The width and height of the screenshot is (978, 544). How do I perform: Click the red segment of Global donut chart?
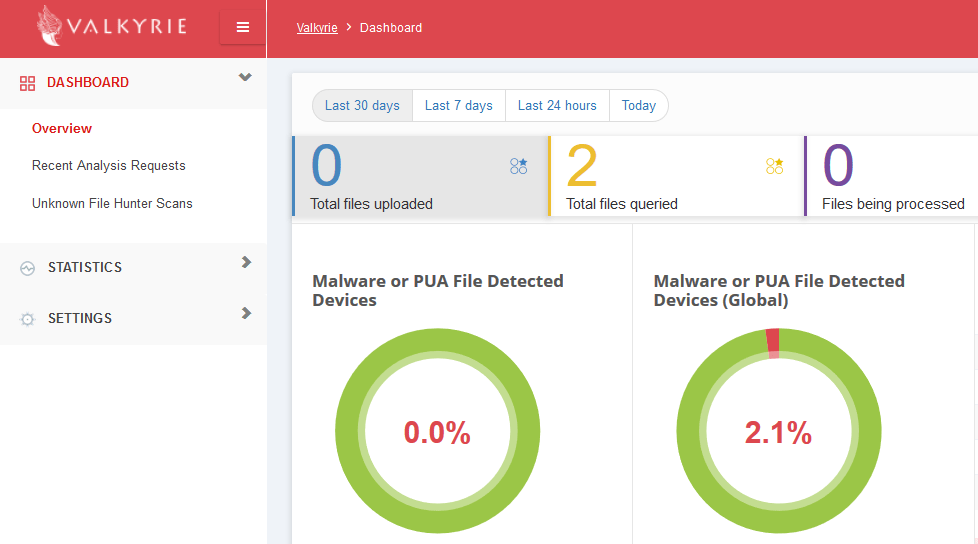pyautogui.click(x=772, y=340)
